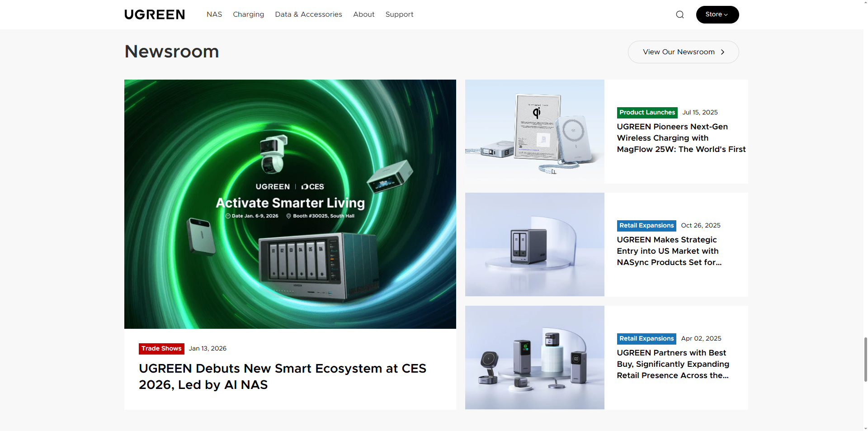Read the MagFlow 25W wireless charging article
This screenshot has height=431, width=868.
pyautogui.click(x=681, y=138)
